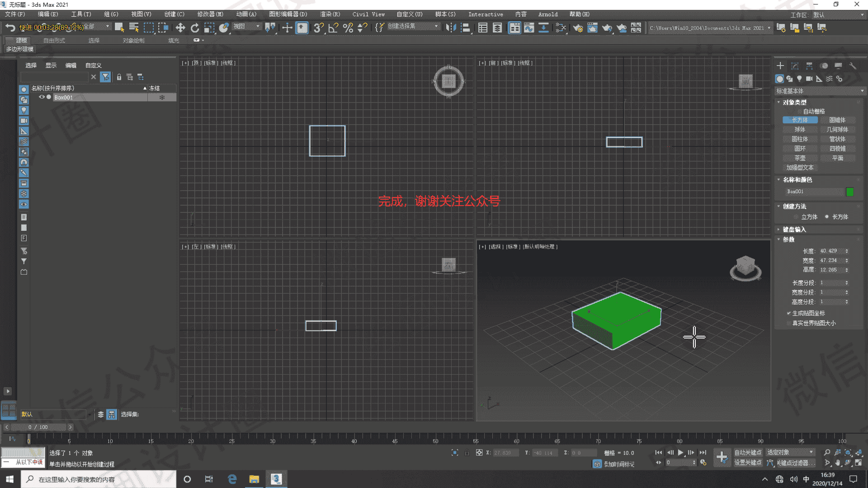Open the 创建选择集 dropdown
868x488 pixels.
pyautogui.click(x=413, y=26)
